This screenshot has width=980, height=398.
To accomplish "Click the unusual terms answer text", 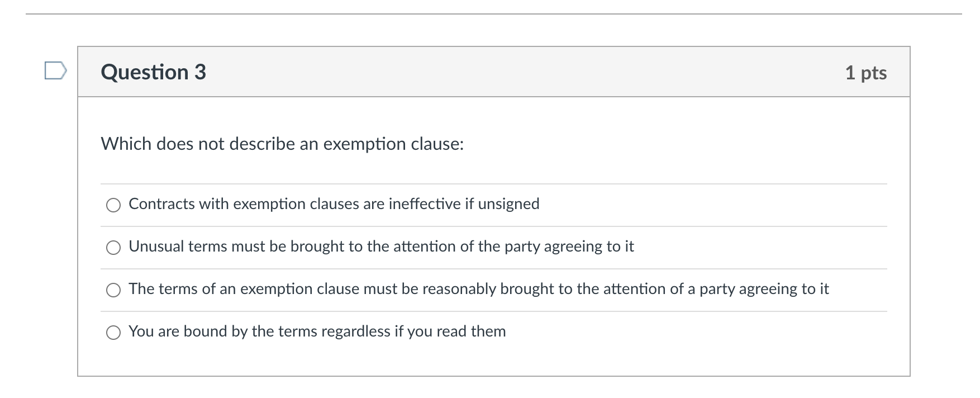I will point(382,247).
